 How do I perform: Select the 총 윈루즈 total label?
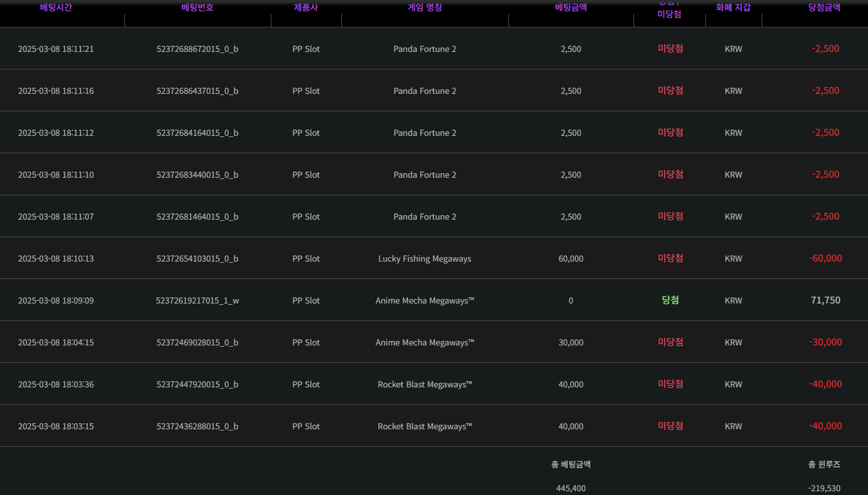coord(824,464)
